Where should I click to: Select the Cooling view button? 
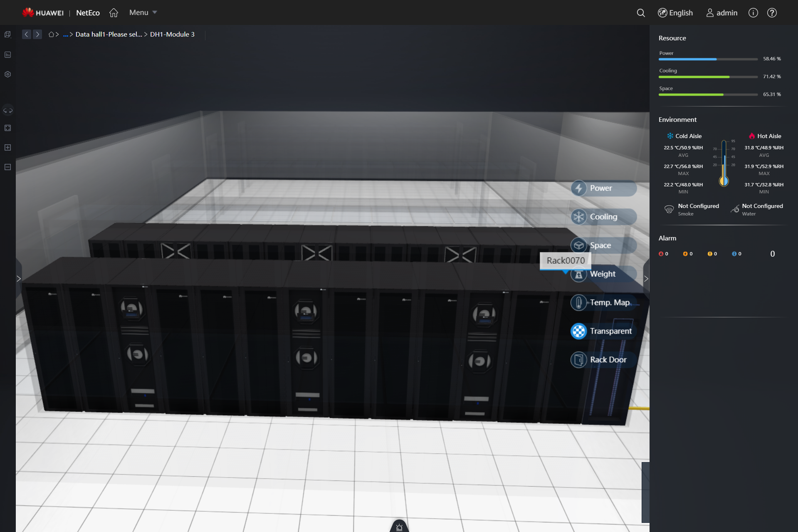coord(603,216)
